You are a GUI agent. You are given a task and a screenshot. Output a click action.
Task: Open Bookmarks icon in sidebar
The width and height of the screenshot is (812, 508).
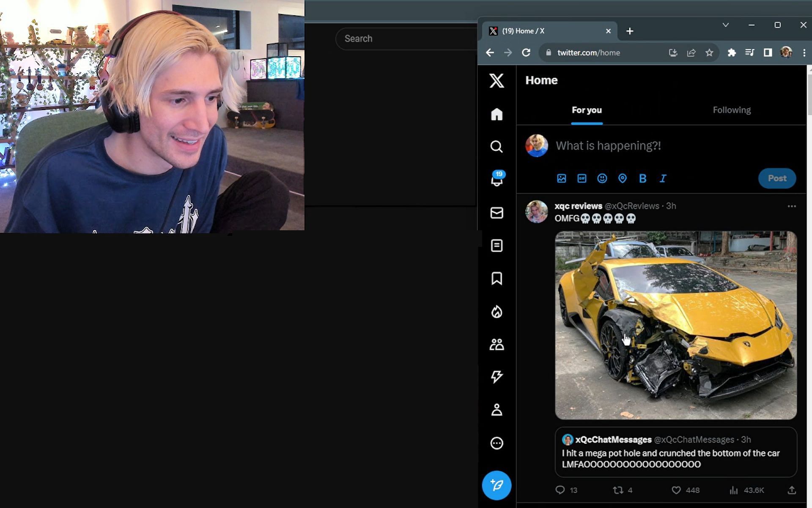click(x=497, y=279)
